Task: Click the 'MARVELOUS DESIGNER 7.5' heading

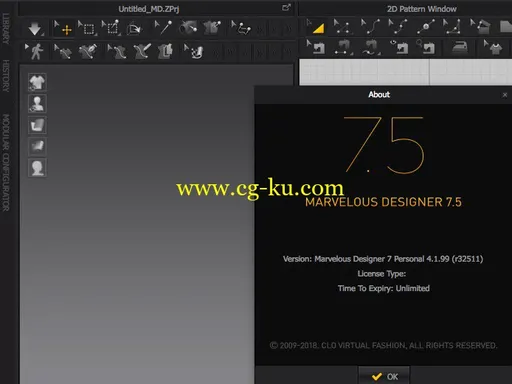Action: coord(383,202)
